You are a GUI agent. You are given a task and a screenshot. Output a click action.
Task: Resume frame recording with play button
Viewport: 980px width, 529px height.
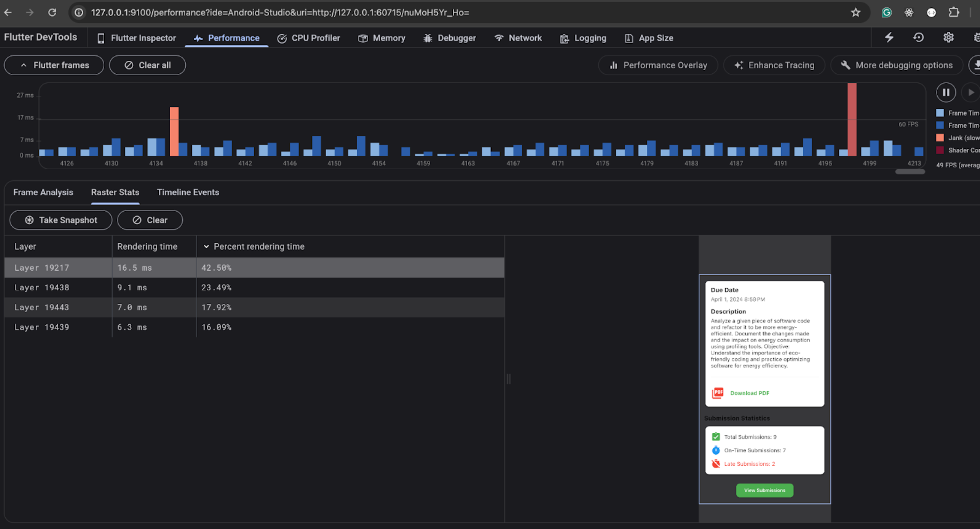pos(971,92)
